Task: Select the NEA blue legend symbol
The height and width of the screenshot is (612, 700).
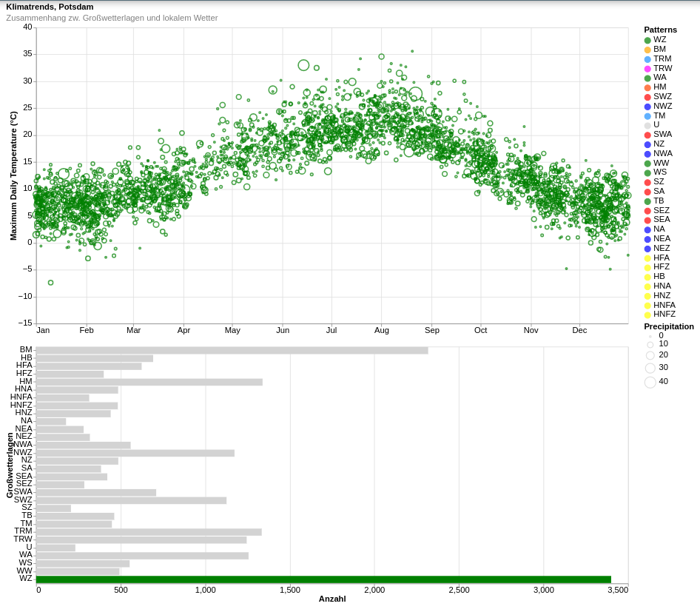Action: [x=647, y=239]
